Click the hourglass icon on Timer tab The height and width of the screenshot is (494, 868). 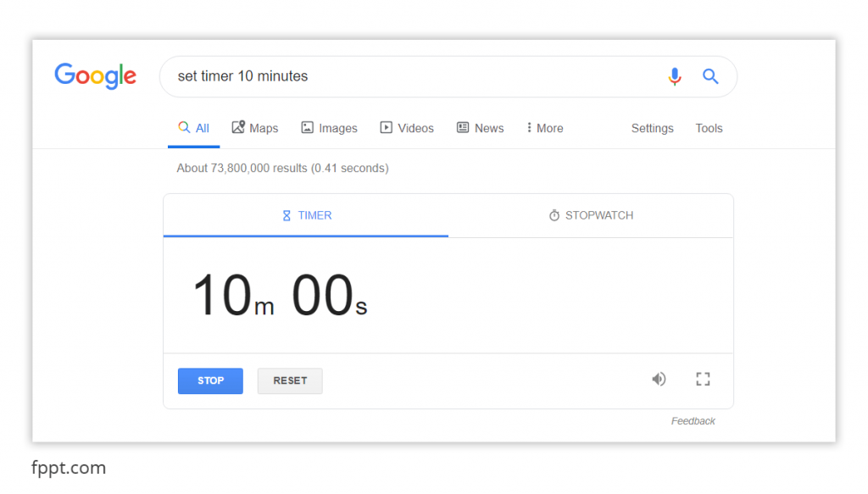(286, 215)
